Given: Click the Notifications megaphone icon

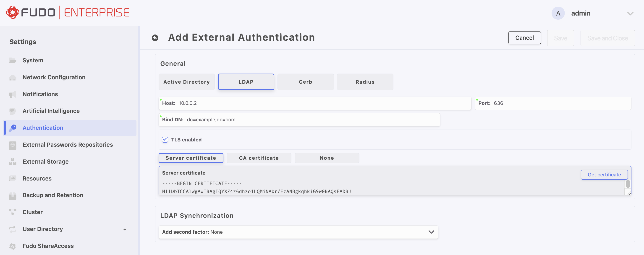Looking at the screenshot, I should point(13,94).
